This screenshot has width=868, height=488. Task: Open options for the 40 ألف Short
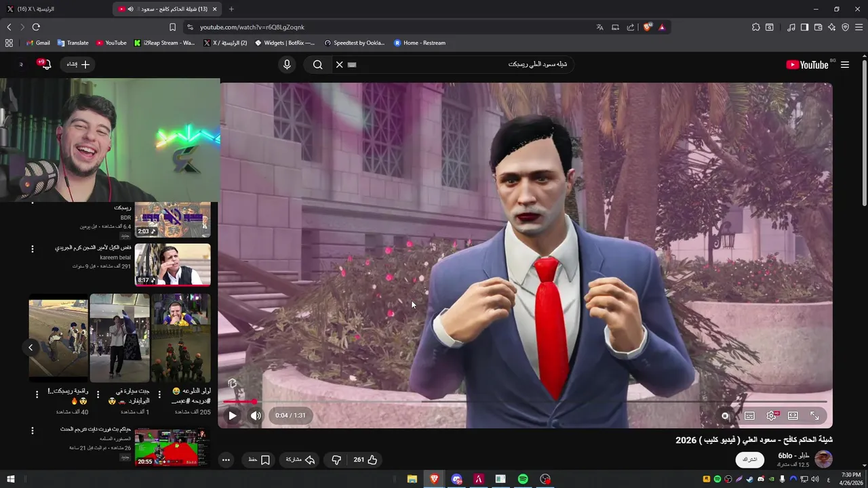(35, 394)
